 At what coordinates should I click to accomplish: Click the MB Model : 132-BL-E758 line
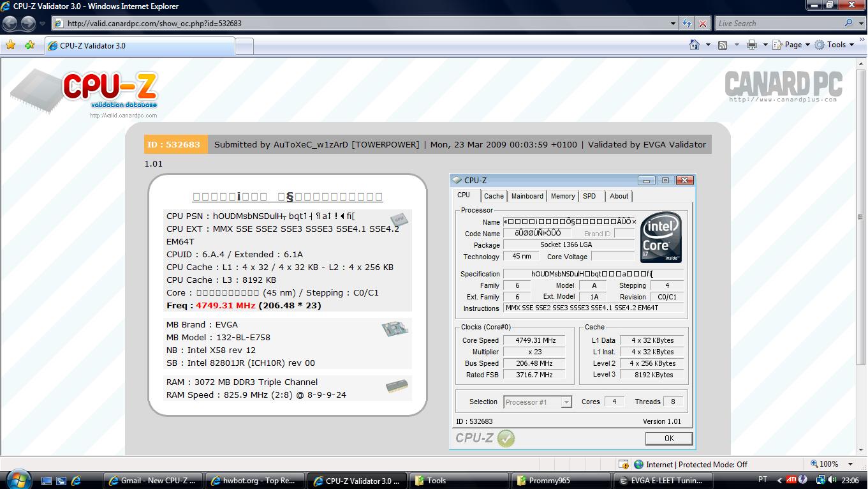click(218, 337)
